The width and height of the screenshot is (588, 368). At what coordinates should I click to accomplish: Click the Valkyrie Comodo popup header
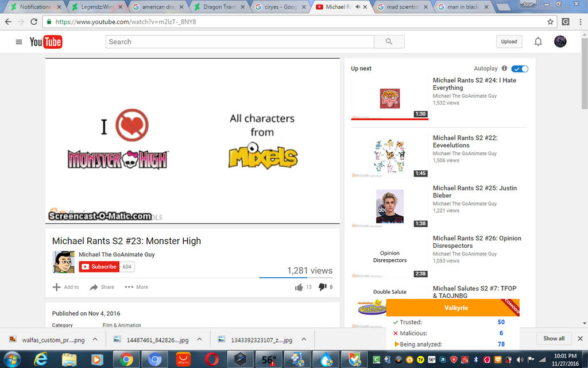[452, 308]
